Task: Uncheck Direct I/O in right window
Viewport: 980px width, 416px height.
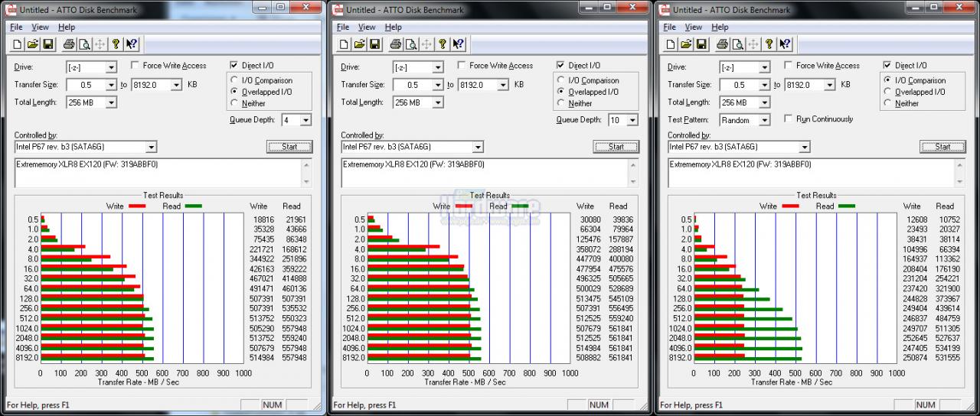Action: (x=887, y=66)
